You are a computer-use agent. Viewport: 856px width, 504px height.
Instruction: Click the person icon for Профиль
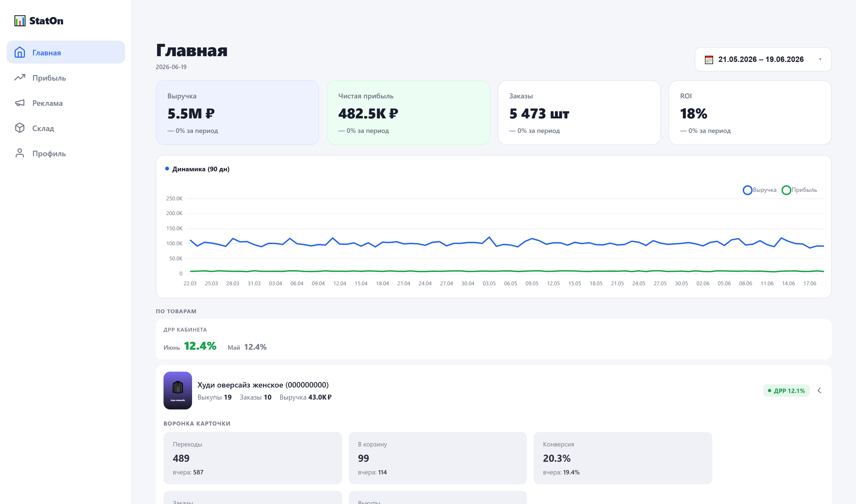pyautogui.click(x=20, y=153)
